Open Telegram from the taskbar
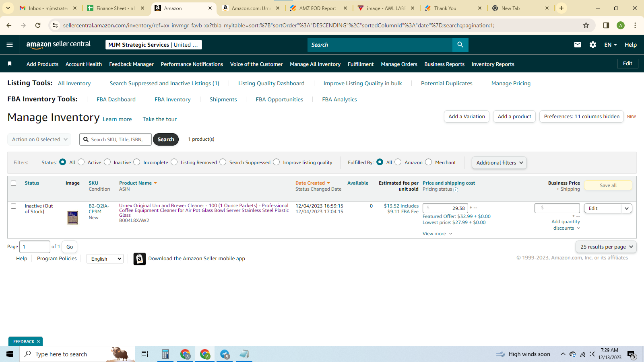 click(x=225, y=354)
